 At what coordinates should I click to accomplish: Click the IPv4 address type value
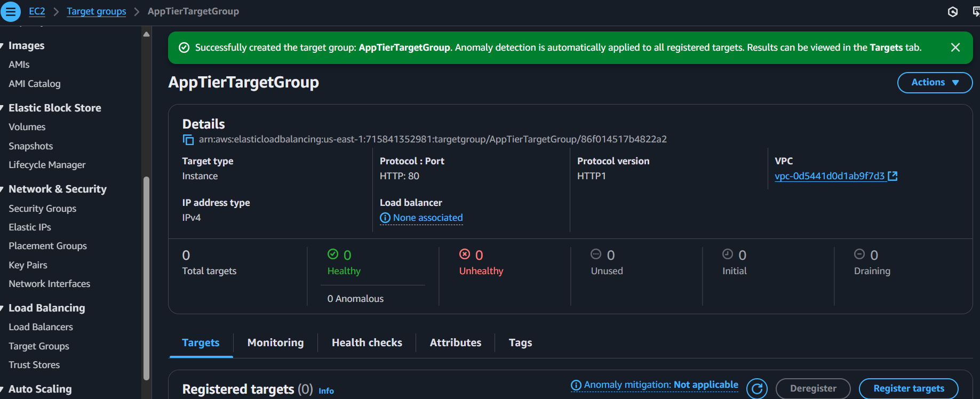click(x=192, y=218)
